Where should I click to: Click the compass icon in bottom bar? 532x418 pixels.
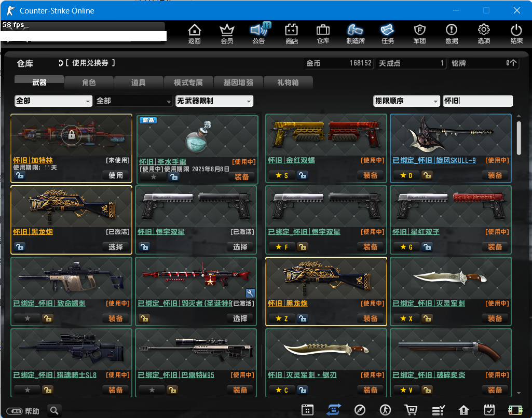[x=360, y=410]
